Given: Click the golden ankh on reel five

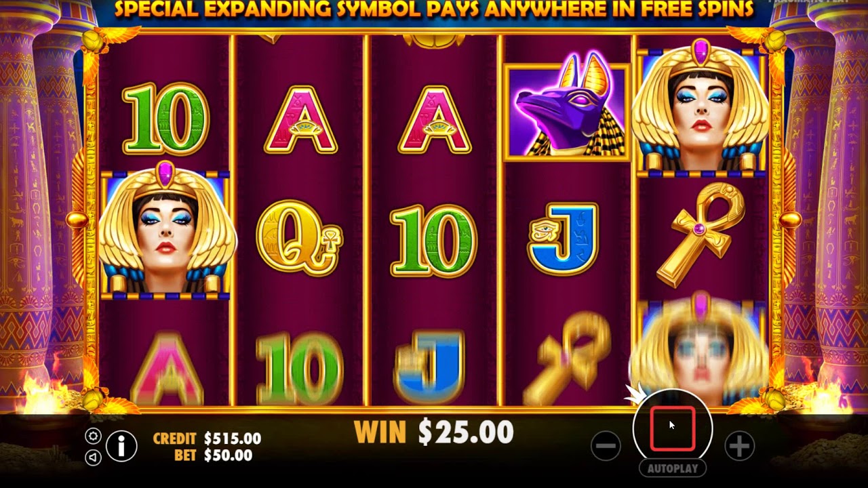Looking at the screenshot, I should pos(703,234).
